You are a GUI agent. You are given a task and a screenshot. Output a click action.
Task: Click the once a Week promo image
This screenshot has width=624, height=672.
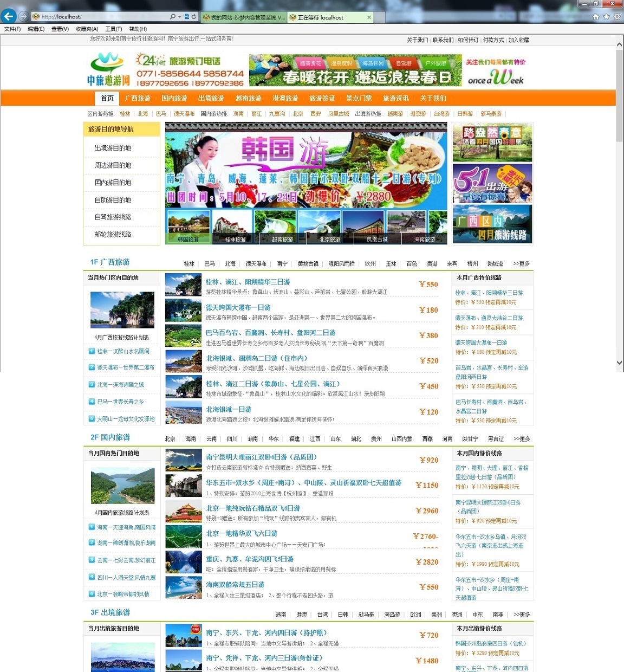[x=496, y=71]
